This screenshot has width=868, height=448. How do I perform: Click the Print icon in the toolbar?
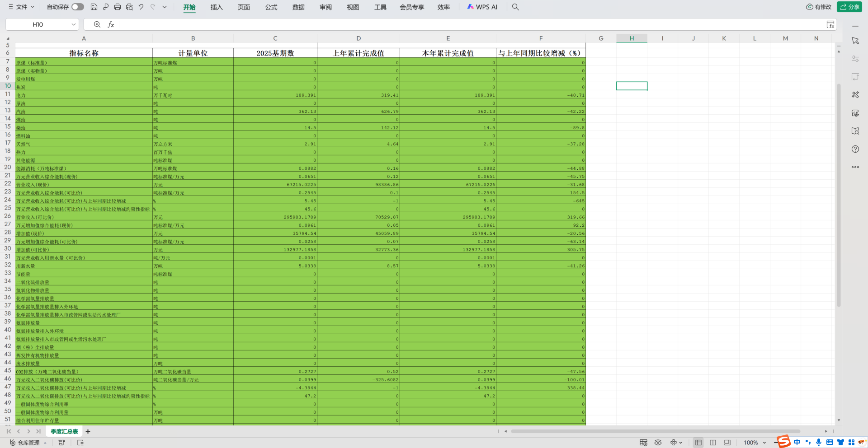click(x=118, y=7)
